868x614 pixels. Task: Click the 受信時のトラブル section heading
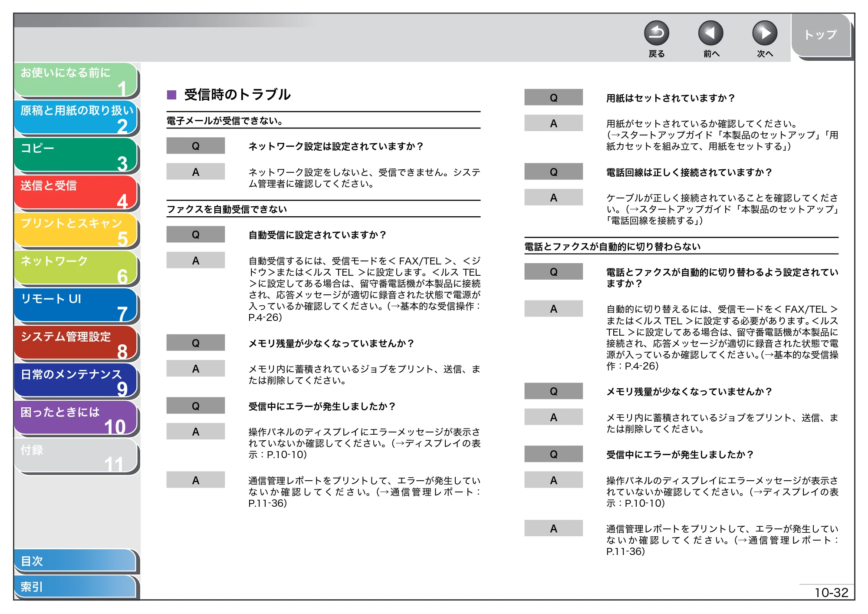tap(237, 95)
